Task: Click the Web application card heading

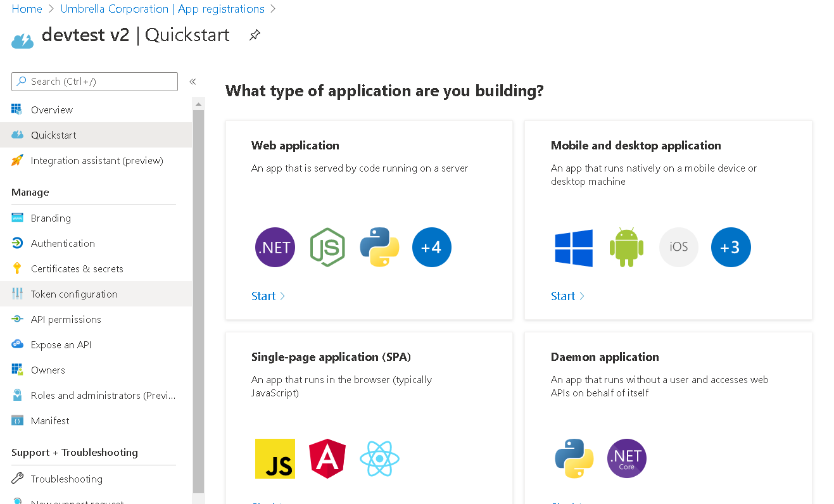Action: pos(295,146)
